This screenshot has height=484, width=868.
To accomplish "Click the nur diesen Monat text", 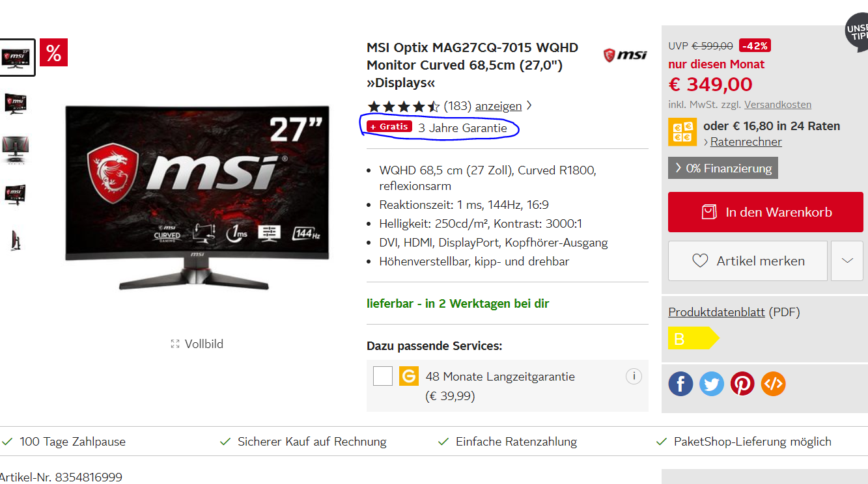I will pos(716,64).
